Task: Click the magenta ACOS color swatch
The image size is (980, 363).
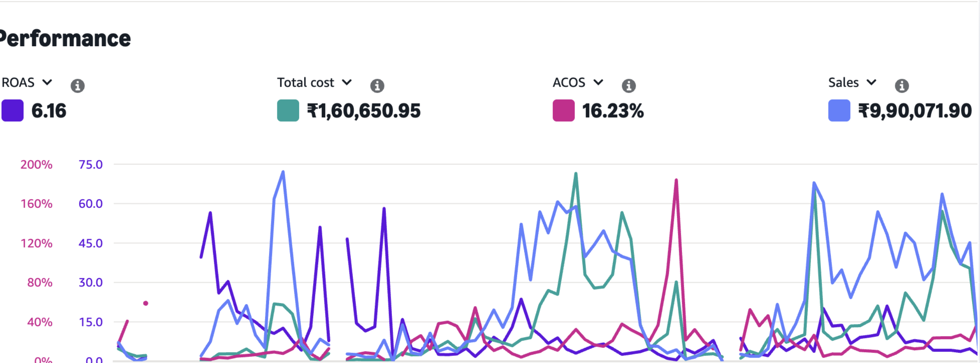Action: point(563,111)
